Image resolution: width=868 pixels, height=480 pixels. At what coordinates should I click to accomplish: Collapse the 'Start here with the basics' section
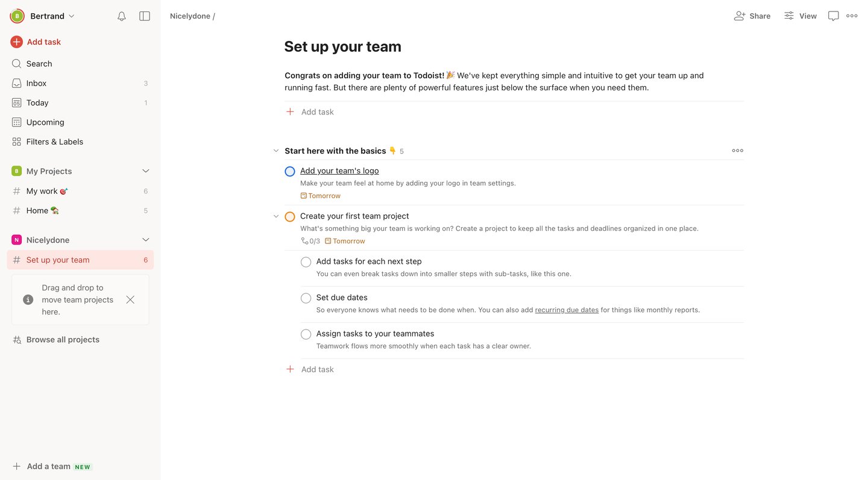point(276,151)
